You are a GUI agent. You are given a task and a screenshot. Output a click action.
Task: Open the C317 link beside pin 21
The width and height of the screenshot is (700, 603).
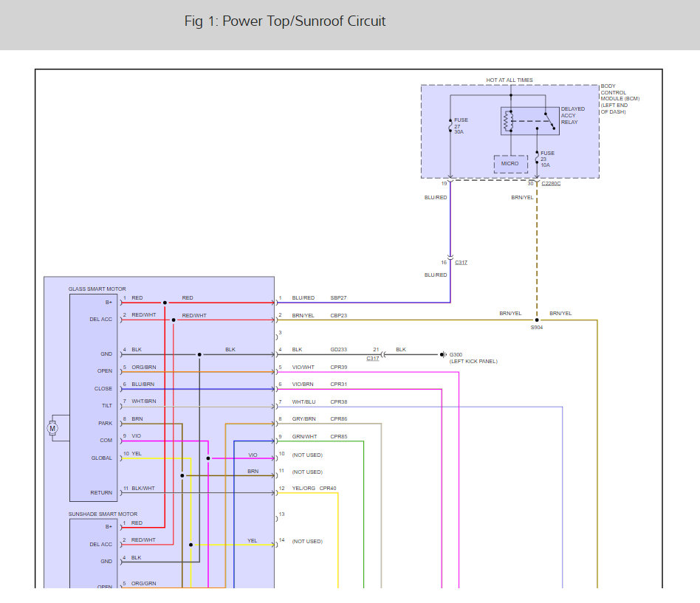[373, 359]
